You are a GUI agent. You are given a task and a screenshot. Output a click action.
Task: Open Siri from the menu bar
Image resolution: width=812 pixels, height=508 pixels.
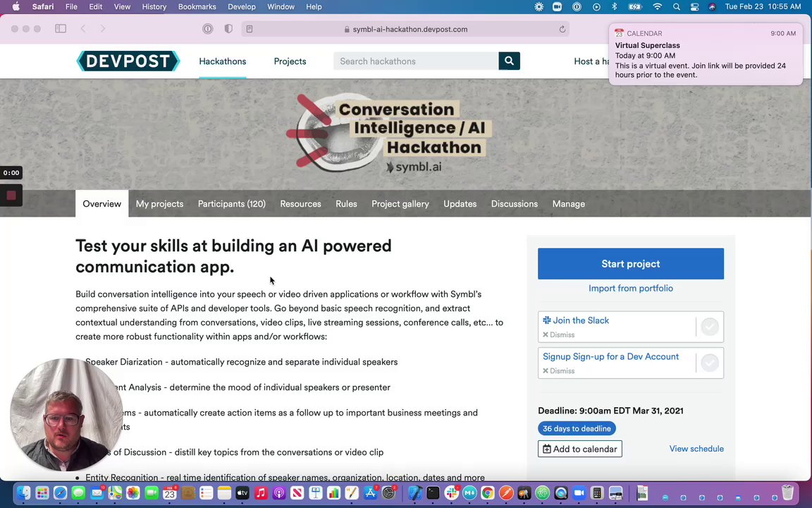[x=712, y=7]
